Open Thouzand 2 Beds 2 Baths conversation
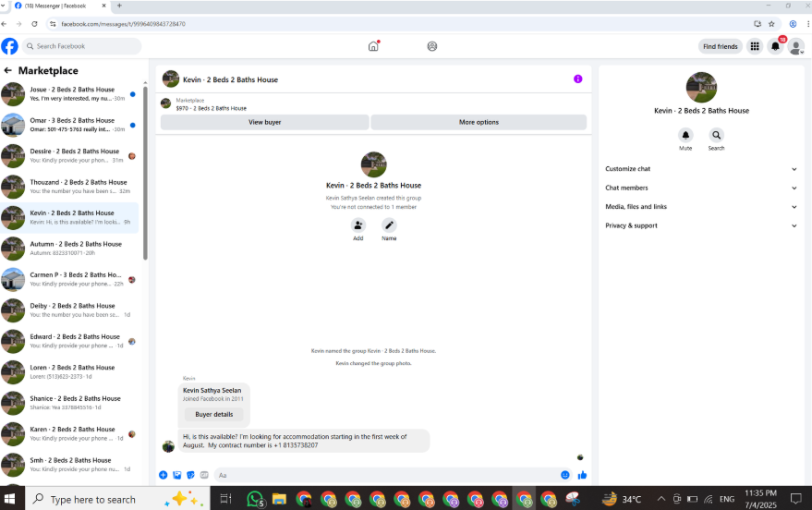The height and width of the screenshot is (510, 812). [x=69, y=187]
